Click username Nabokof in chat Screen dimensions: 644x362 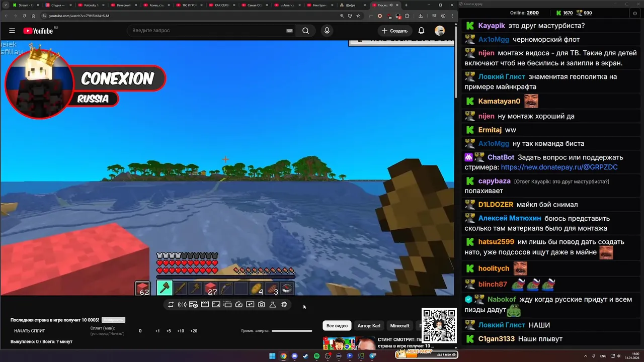(502, 299)
